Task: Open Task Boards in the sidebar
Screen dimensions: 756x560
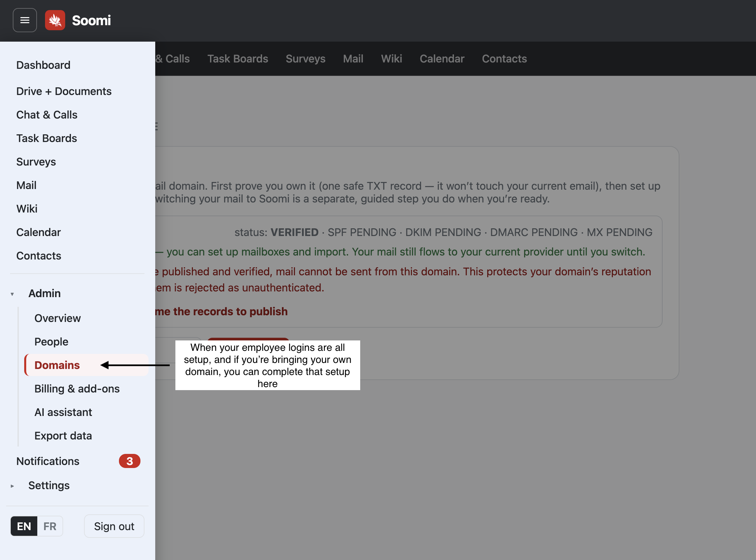Action: coord(47,138)
